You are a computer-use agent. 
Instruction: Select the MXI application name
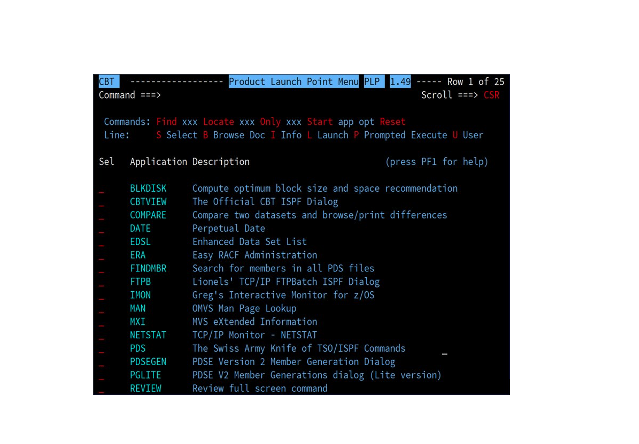coord(138,322)
